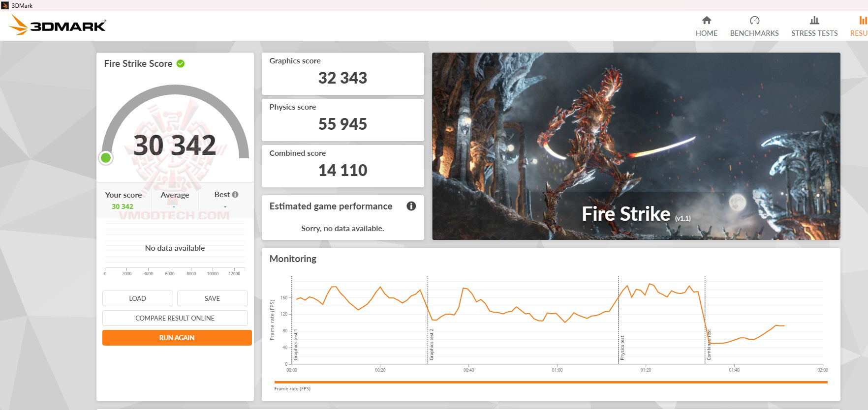This screenshot has width=868, height=410.
Task: Click the Physics score value 55 945
Action: pyautogui.click(x=342, y=124)
